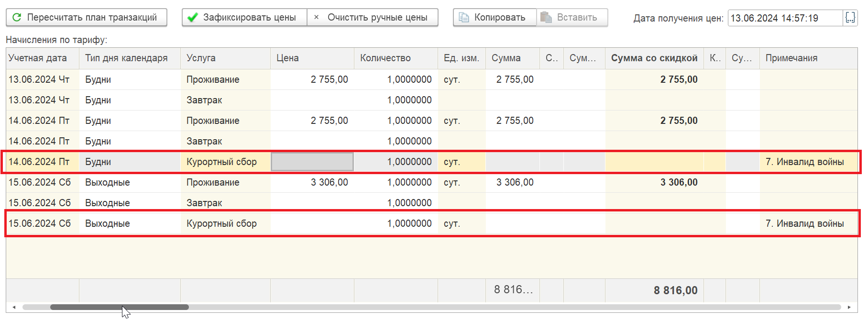Click the truncated Су… column header
Viewport: 868px width, 321px height.
pyautogui.click(x=742, y=58)
